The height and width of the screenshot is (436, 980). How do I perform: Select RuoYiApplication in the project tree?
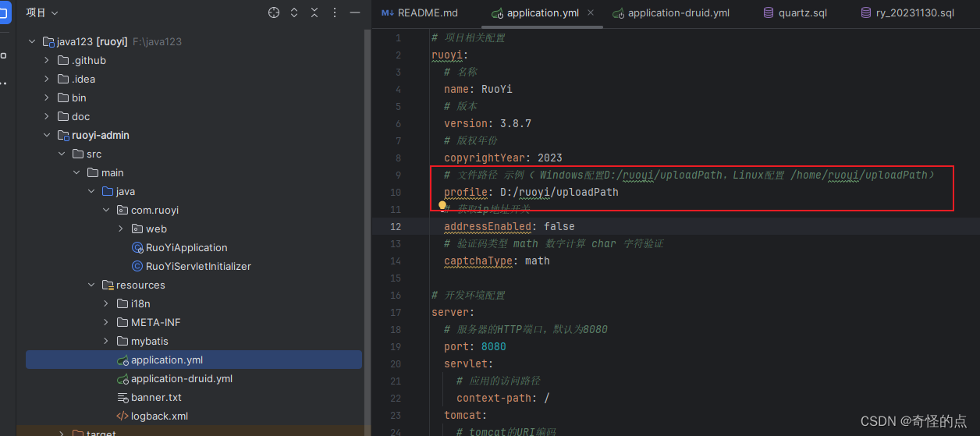pyautogui.click(x=186, y=247)
